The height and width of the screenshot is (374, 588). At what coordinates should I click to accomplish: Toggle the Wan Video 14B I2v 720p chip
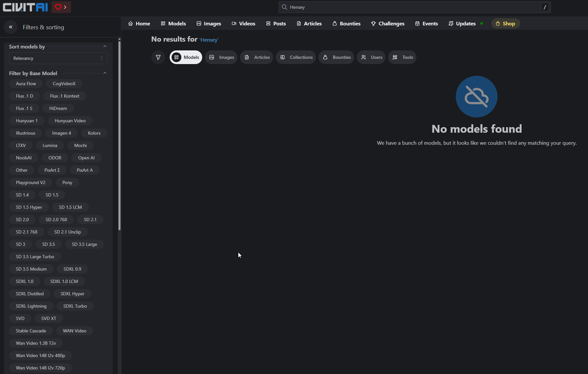click(40, 368)
